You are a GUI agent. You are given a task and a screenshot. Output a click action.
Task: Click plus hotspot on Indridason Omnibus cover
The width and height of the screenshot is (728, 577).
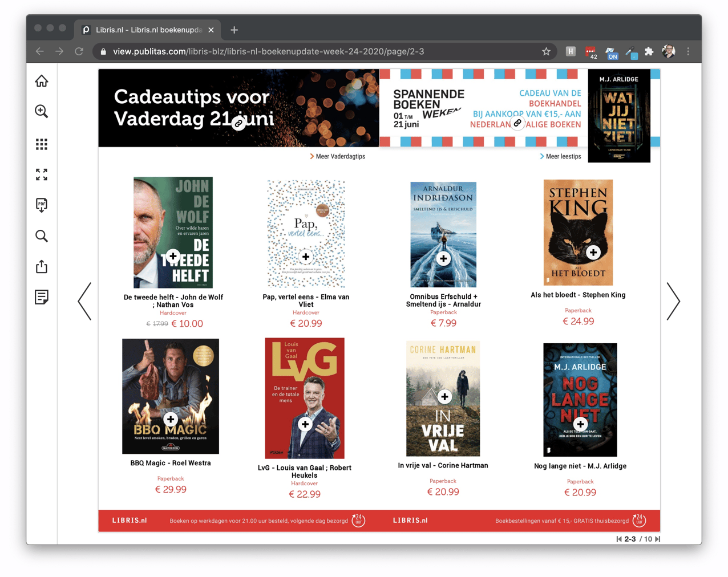click(443, 259)
